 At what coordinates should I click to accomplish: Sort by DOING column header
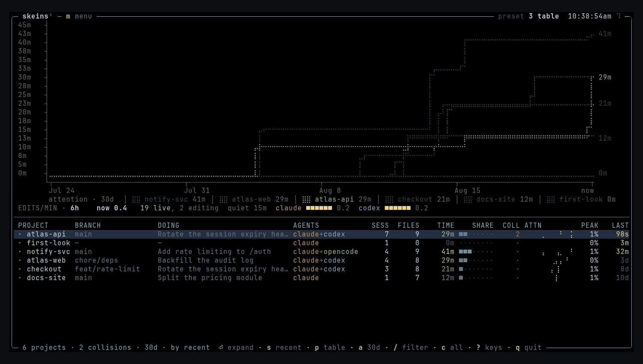coord(168,225)
